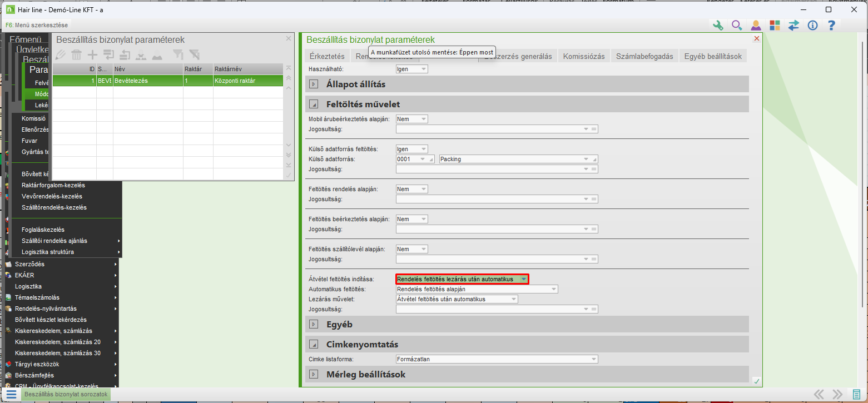Jump to last record arrow in list panel
Screen dimensions: 868x403
[288, 165]
